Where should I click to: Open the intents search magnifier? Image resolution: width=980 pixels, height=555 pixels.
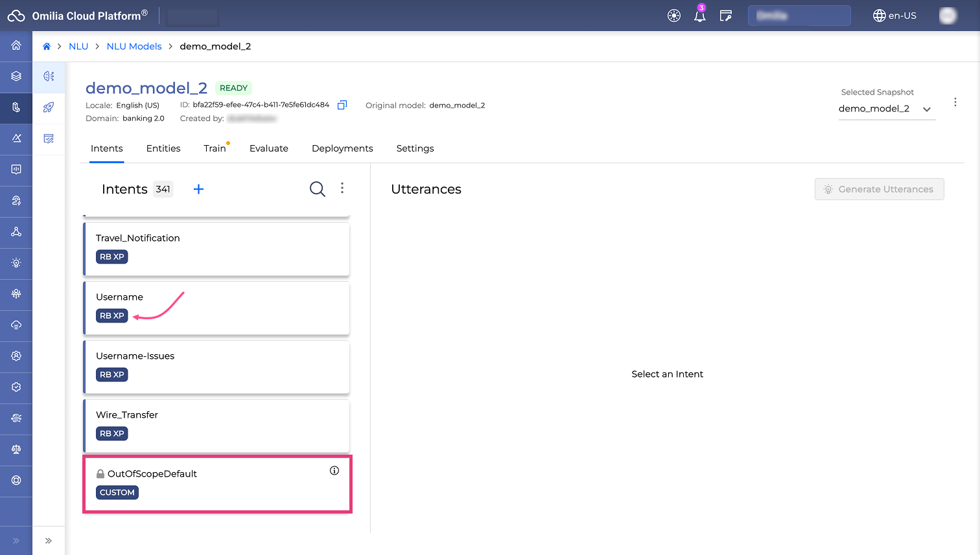tap(317, 189)
